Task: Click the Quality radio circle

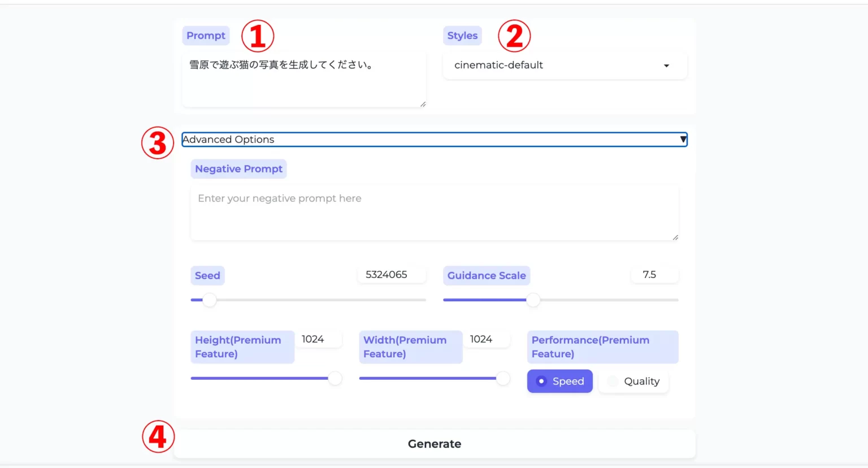Action: click(613, 382)
